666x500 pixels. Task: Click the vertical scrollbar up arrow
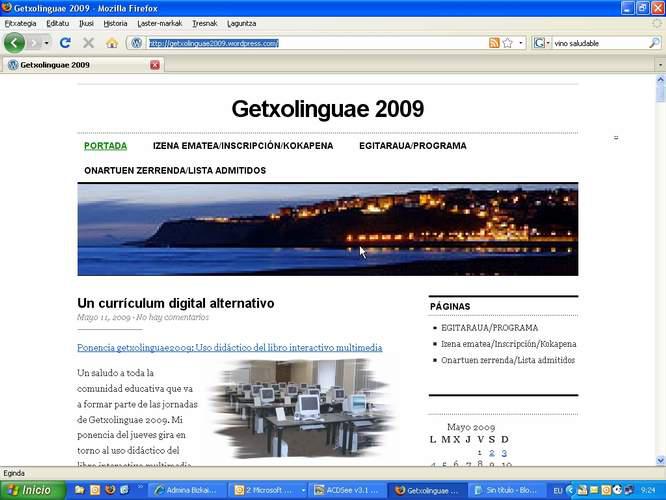tap(660, 79)
